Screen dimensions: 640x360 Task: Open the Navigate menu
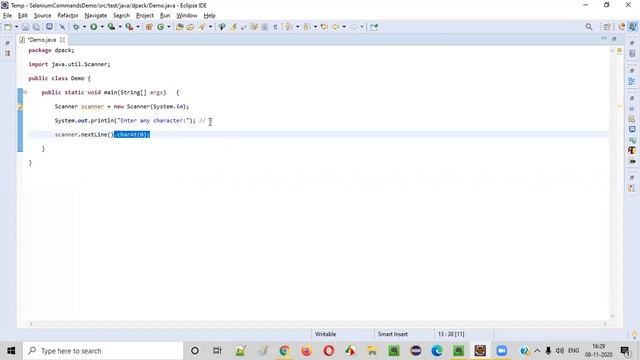(96, 16)
